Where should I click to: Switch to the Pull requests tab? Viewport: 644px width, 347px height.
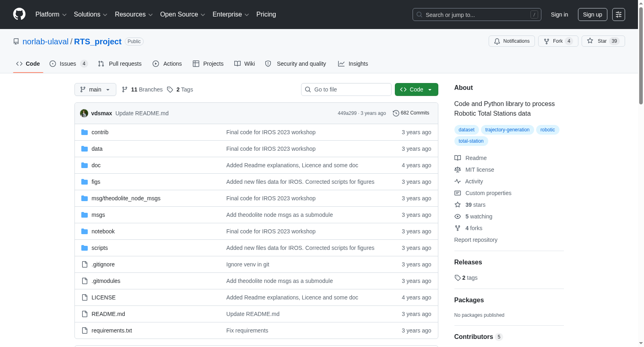[120, 64]
